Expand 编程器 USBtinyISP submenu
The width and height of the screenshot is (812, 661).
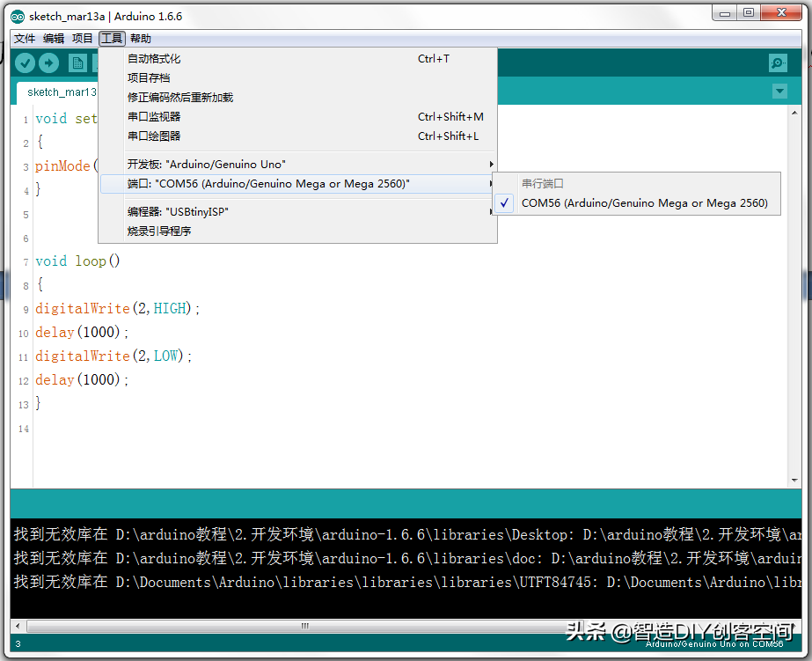(x=298, y=211)
